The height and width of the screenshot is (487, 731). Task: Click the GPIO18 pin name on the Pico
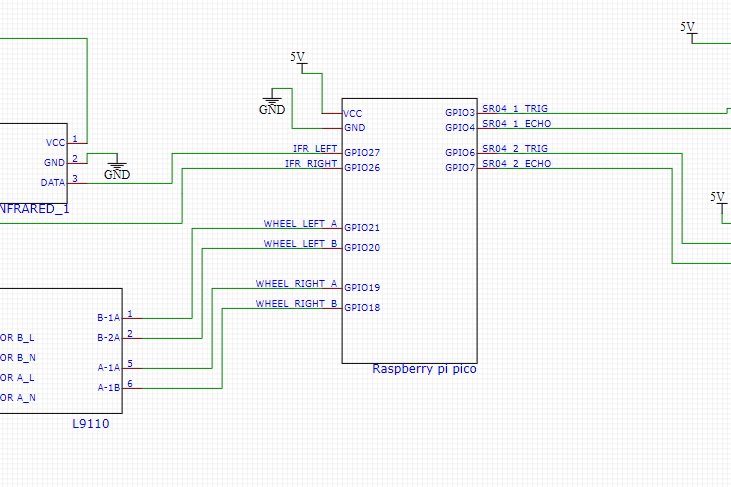(x=362, y=308)
